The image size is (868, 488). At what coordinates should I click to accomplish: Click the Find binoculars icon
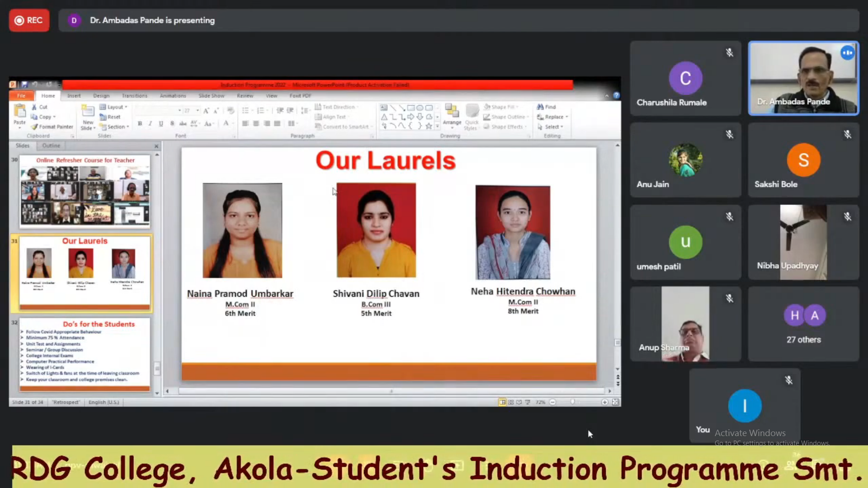coord(540,107)
